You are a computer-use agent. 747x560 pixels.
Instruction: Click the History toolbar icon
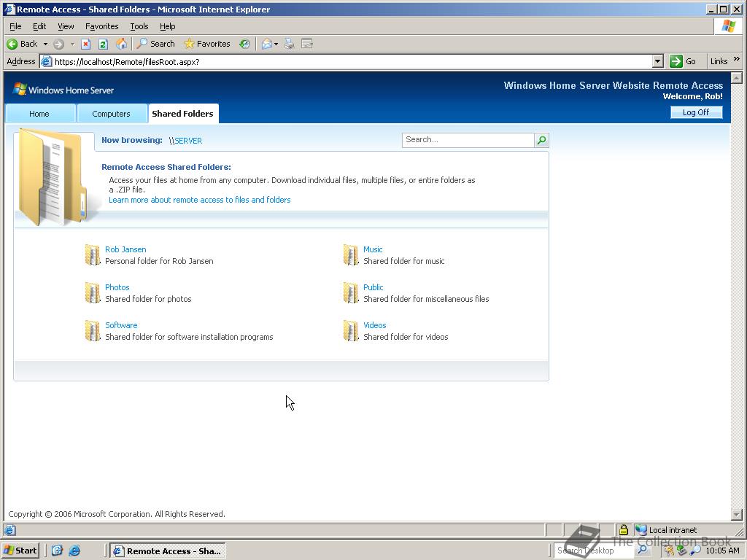(x=244, y=44)
